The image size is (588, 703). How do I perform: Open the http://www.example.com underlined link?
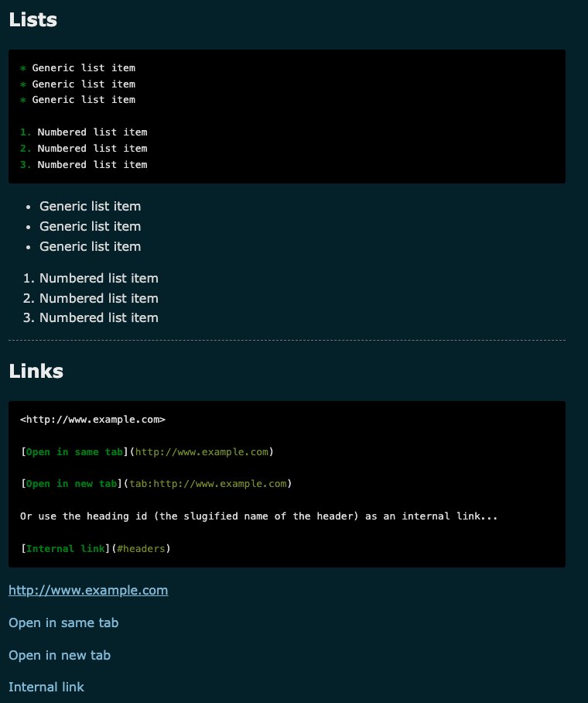(x=88, y=591)
